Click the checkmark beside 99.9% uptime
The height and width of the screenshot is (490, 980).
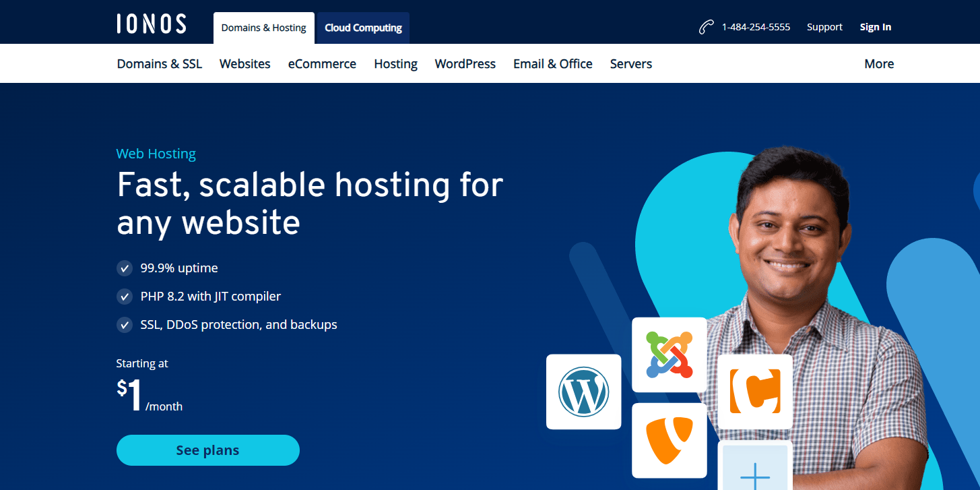pos(125,268)
